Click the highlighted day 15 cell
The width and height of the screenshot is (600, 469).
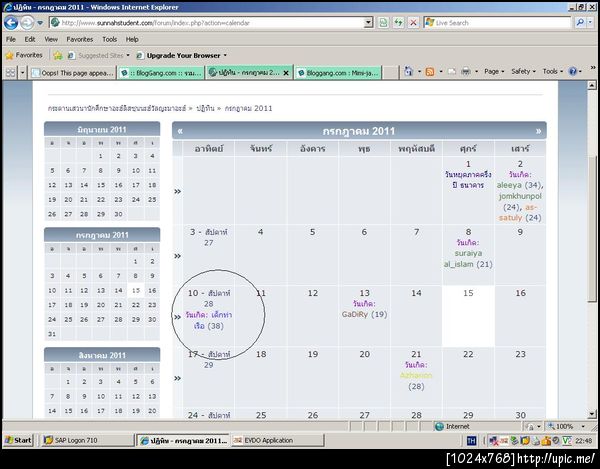(468, 316)
